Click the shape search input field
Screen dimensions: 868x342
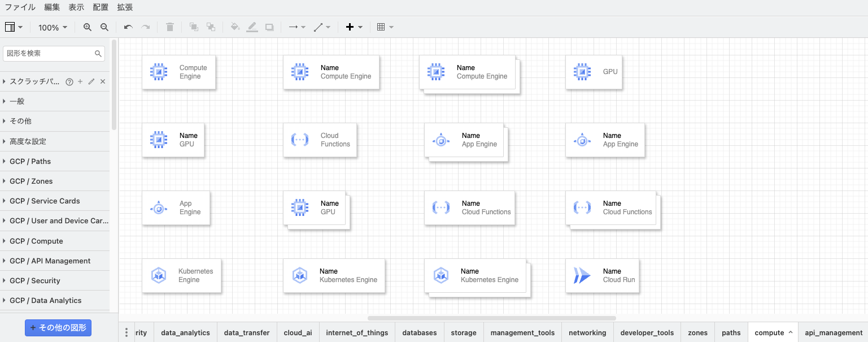[50, 53]
